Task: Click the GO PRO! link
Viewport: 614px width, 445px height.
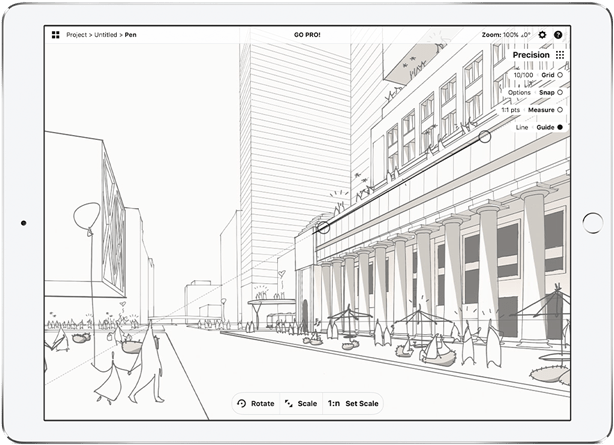Action: [307, 35]
